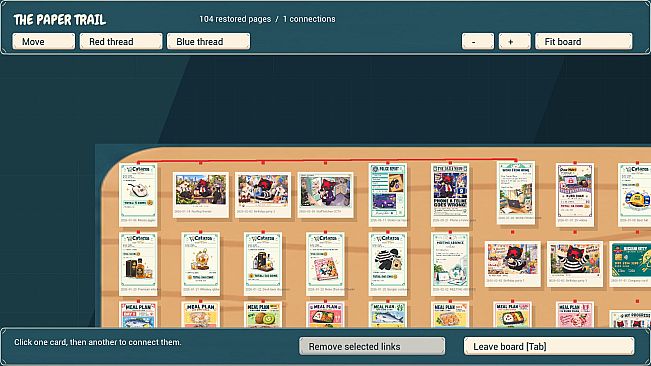Zoom out with the minus button
The height and width of the screenshot is (366, 651).
pos(478,41)
